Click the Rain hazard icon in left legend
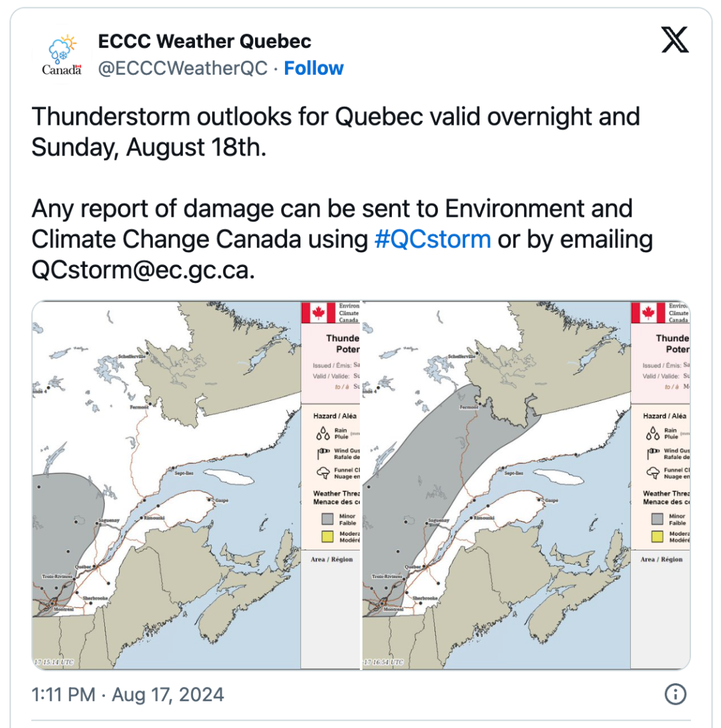This screenshot has height=728, width=721. pos(323,434)
